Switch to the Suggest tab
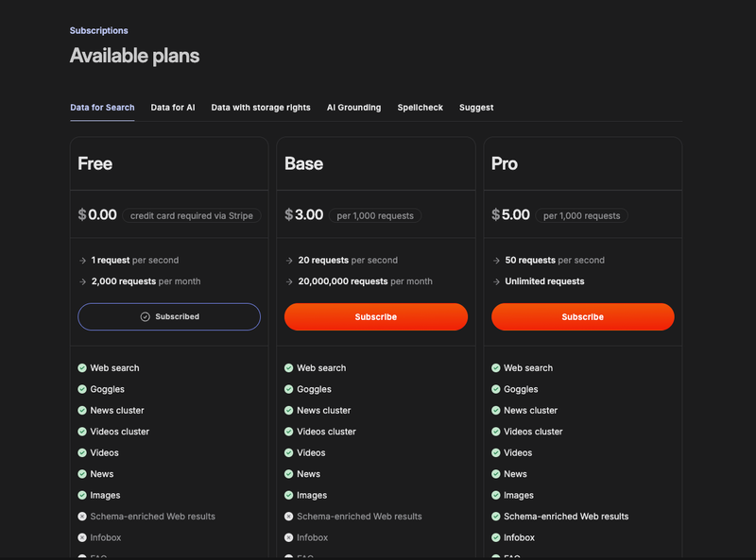This screenshot has width=756, height=560. tap(475, 107)
